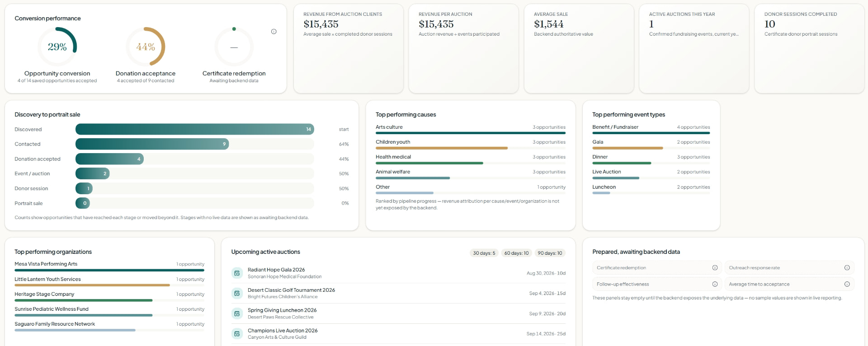Screen dimensions: 868x346
Task: Click the Aug 30, 2026 · 10d date
Action: 546,273
